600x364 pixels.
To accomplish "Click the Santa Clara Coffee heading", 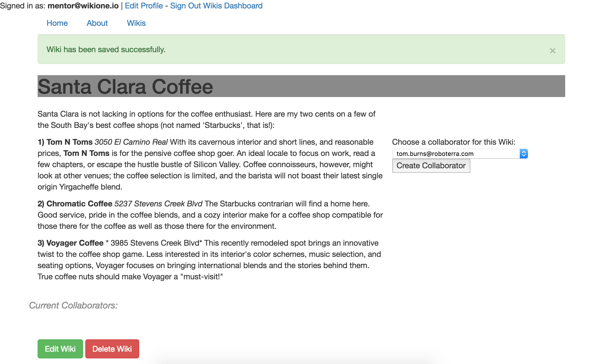I will coord(125,86).
